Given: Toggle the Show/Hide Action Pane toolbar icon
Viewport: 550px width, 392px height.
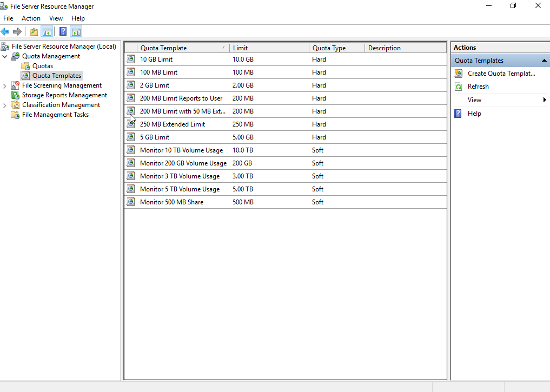Looking at the screenshot, I should (76, 31).
